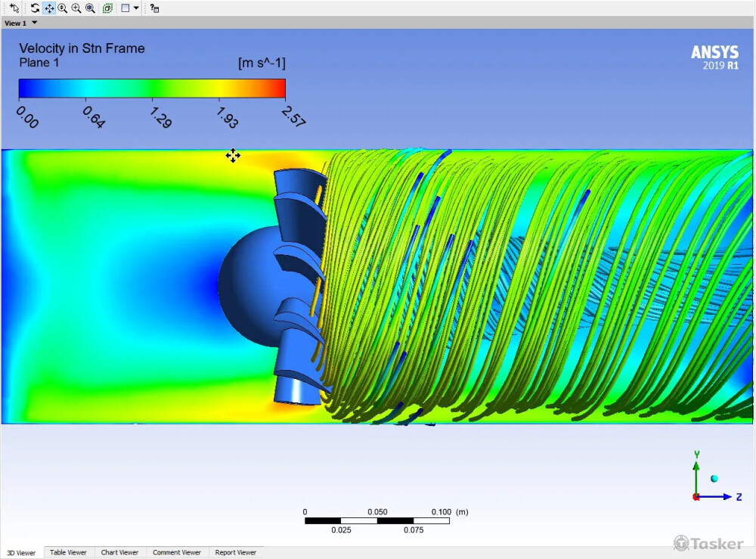Click the View 1 label

pyautogui.click(x=15, y=23)
